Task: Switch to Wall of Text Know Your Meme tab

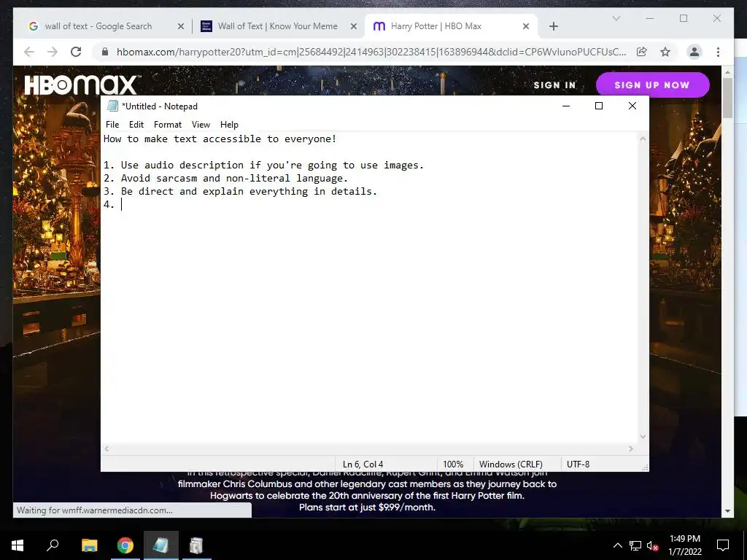Action: point(277,26)
